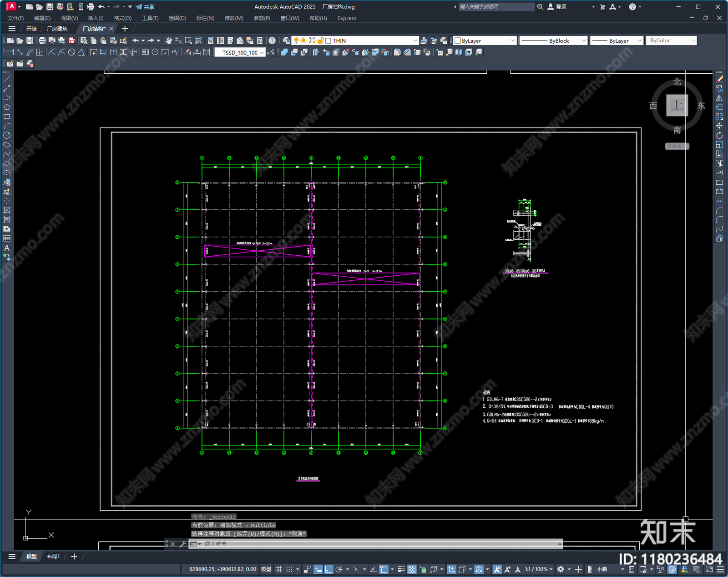Viewport: 728px width, 577px height.
Task: Click the 上 face of ViewCube
Action: (677, 106)
